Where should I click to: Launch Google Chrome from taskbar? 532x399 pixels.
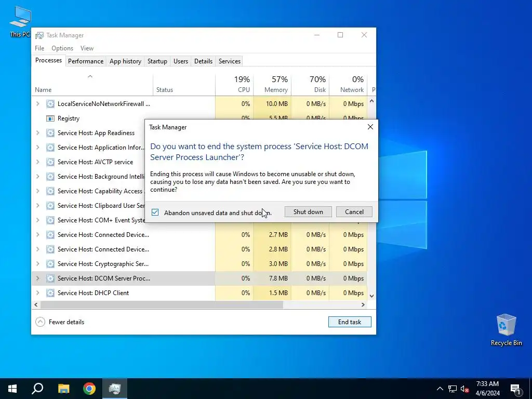89,389
